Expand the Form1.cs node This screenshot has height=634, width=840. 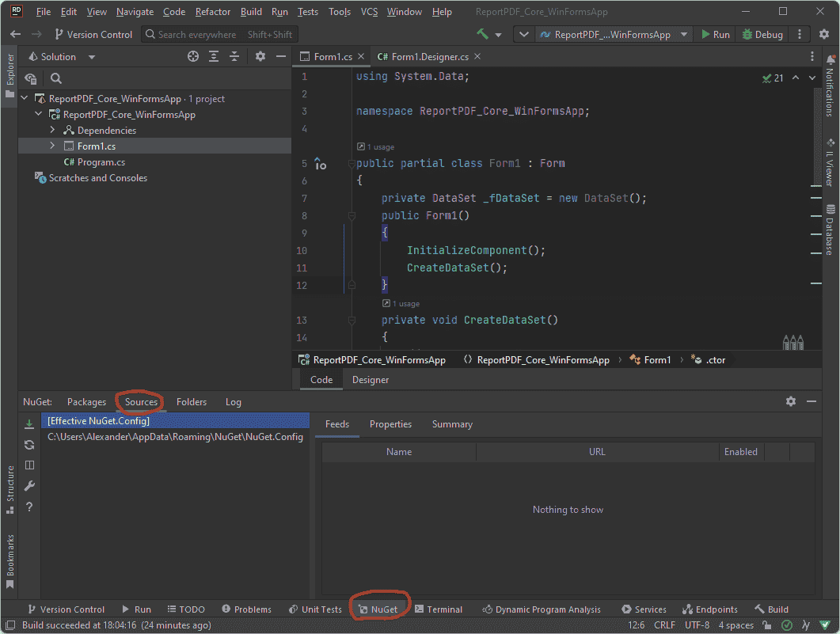point(52,146)
